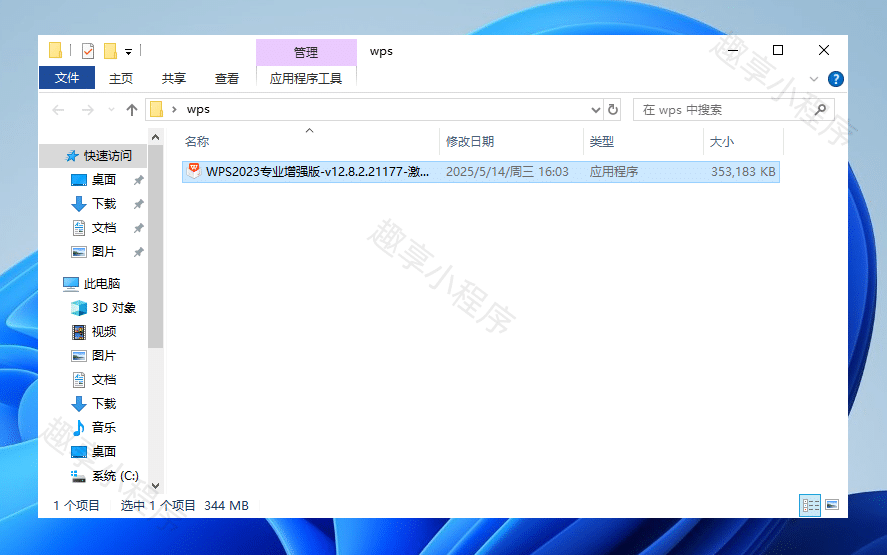Switch to the 共享 ribbon tab
This screenshot has width=887, height=555.
click(174, 78)
